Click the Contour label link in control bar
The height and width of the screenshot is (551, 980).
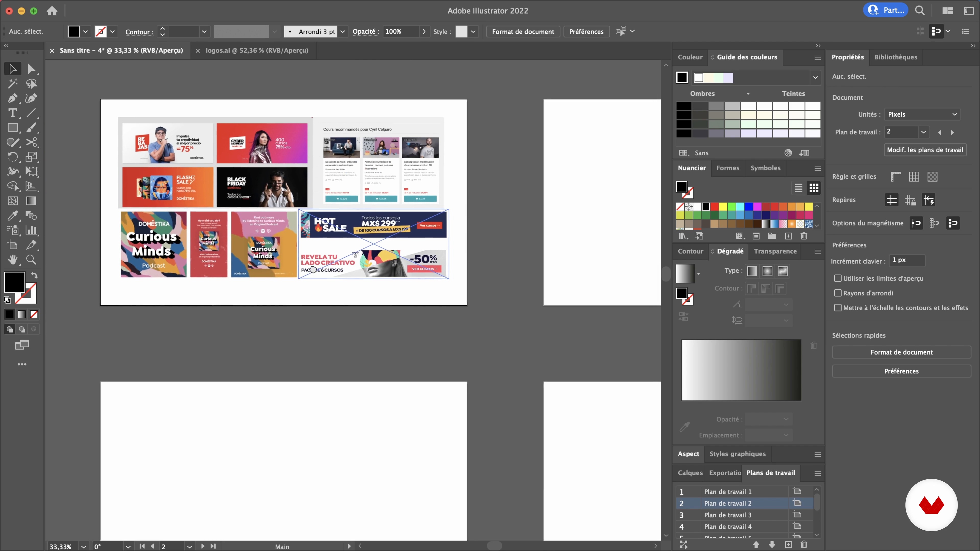(x=139, y=32)
